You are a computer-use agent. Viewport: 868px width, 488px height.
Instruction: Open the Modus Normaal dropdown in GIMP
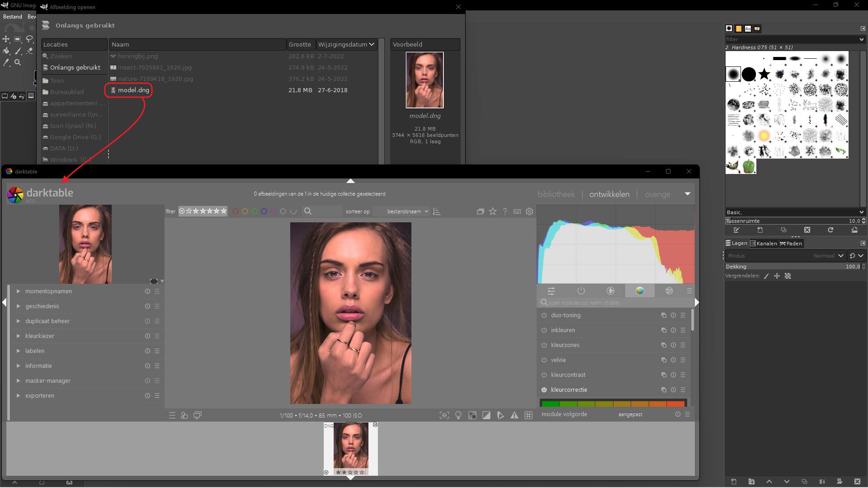[828, 255]
